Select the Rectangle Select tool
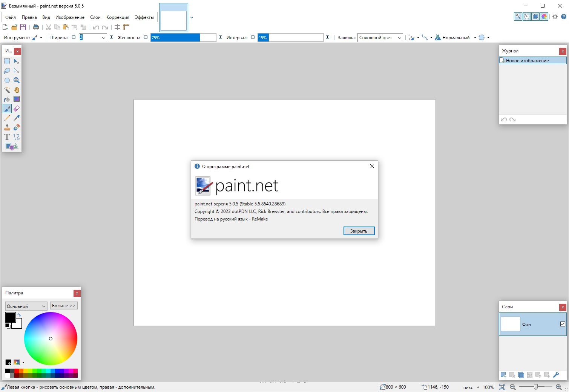Viewport: 569px width, 392px height. (x=7, y=61)
